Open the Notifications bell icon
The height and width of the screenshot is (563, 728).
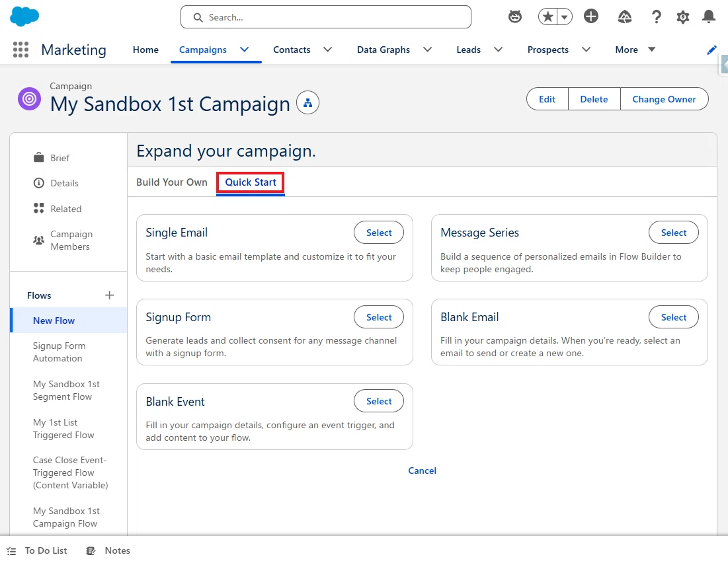[x=709, y=17]
